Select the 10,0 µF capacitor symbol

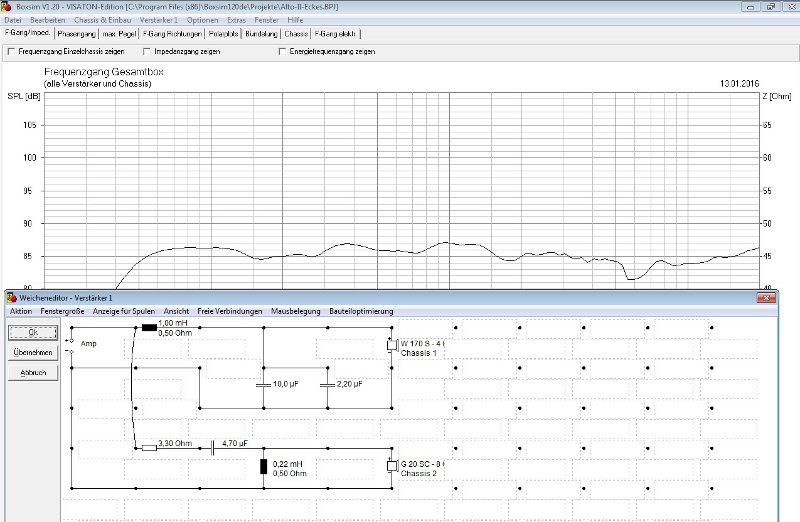(263, 384)
